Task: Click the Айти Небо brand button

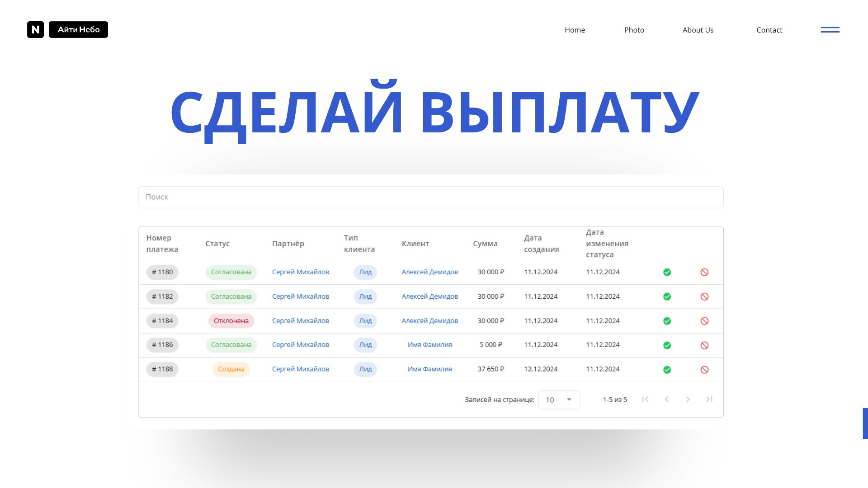Action: tap(78, 30)
